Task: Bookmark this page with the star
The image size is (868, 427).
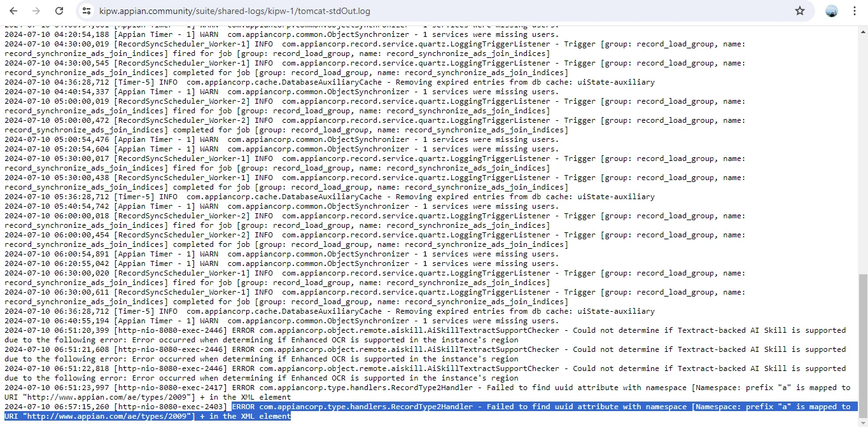Action: [x=800, y=11]
